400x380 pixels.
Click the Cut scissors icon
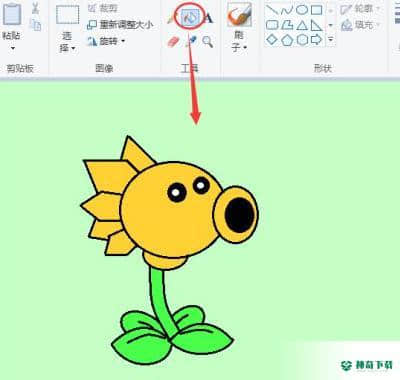(x=35, y=8)
